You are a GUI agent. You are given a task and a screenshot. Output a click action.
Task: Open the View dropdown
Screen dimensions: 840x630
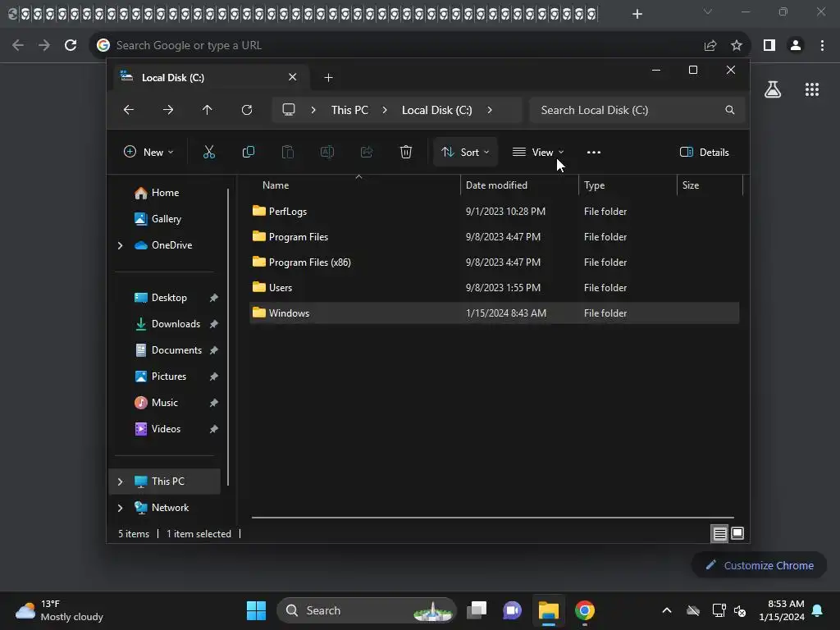[x=538, y=152]
